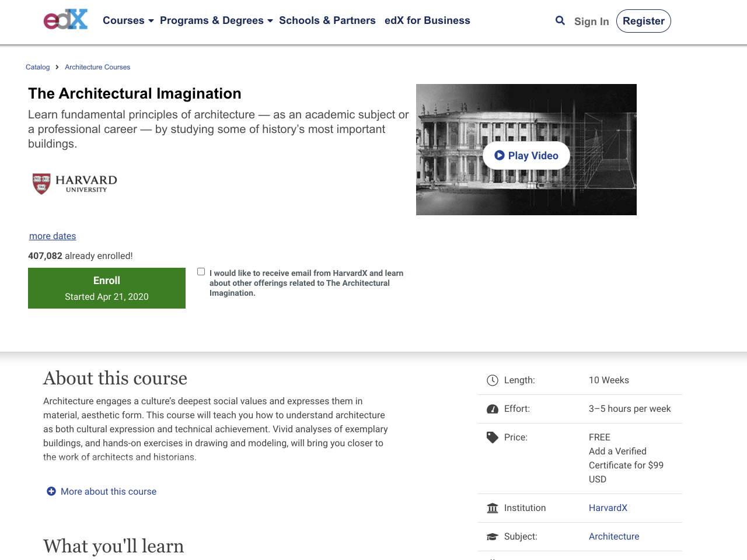
Task: Click the course video thumbnail image
Action: coord(526,149)
